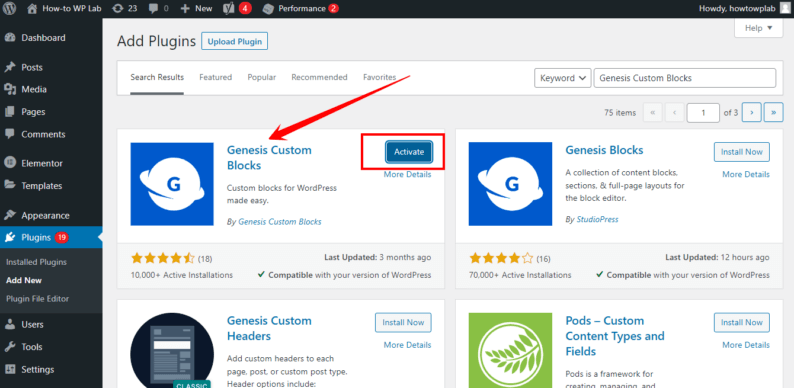Viewport: 794px width, 388px height.
Task: Open the howtowplab user avatar
Action: tap(784, 8)
